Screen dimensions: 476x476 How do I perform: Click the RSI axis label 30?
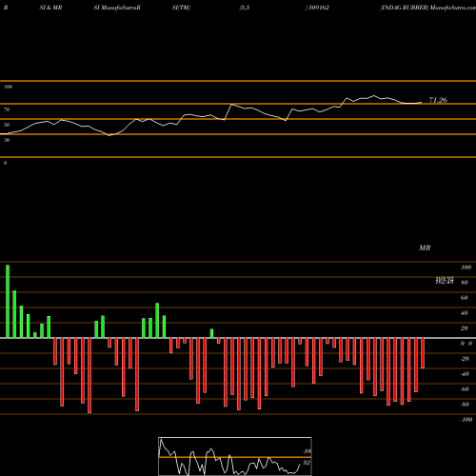(7, 140)
